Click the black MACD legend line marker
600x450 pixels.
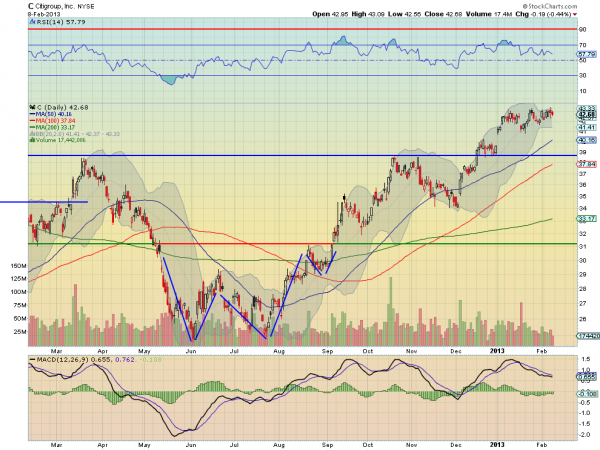tap(33, 360)
